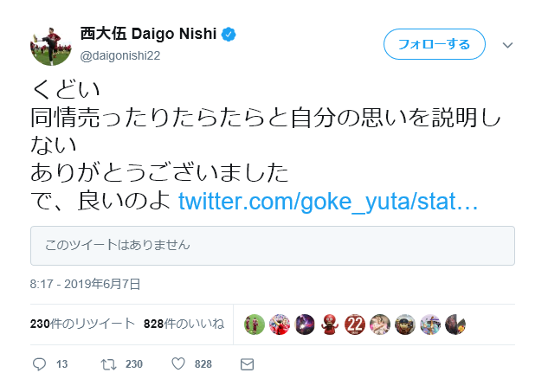
Task: Follow the account with フォローする button
Action: (434, 44)
